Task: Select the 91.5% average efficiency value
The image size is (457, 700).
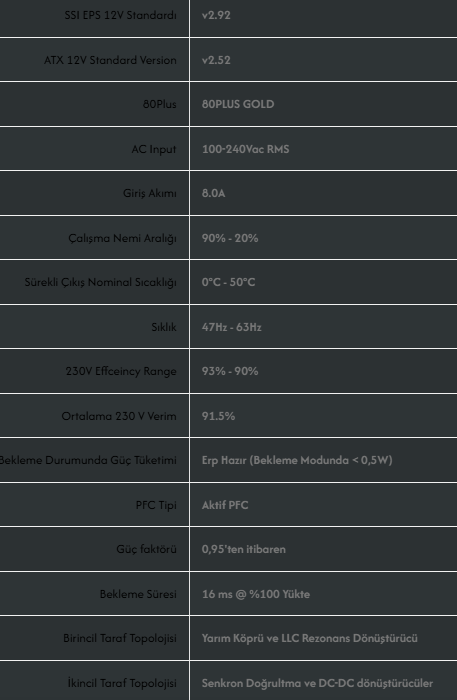Action: tap(218, 416)
